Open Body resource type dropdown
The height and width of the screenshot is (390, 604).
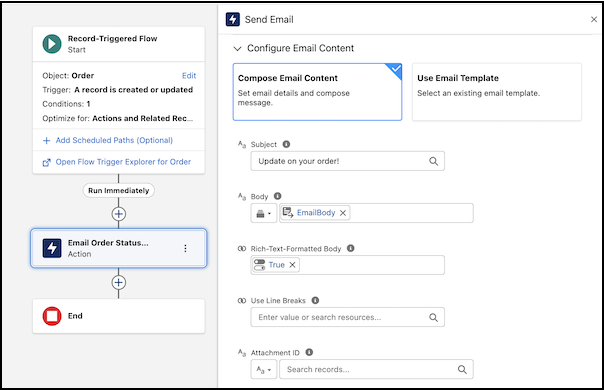pos(264,213)
